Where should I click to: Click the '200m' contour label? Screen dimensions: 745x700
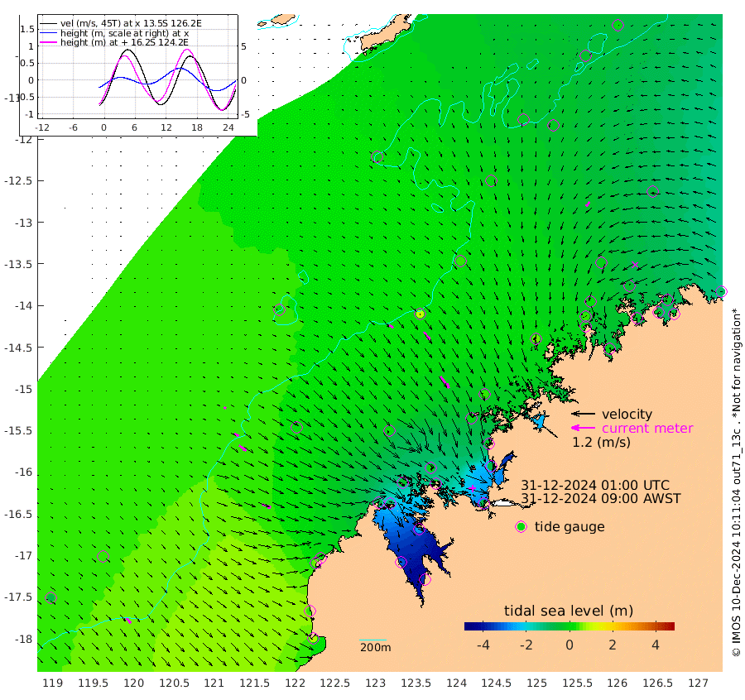pos(375,647)
